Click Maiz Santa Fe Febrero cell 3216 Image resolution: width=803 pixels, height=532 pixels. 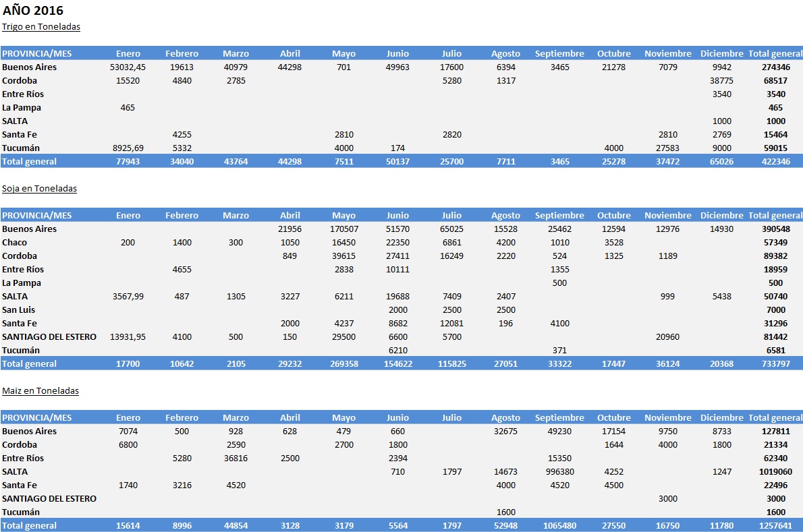(182, 485)
